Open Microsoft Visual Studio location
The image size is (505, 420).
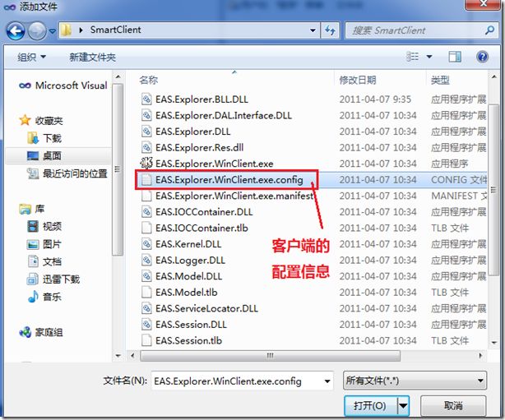tap(63, 85)
